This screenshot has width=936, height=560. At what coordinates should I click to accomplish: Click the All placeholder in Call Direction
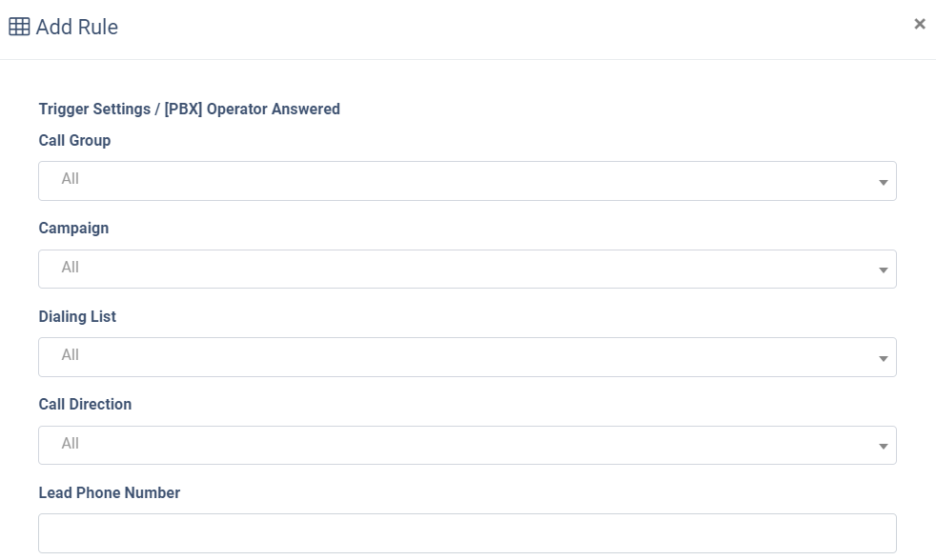pyautogui.click(x=70, y=444)
